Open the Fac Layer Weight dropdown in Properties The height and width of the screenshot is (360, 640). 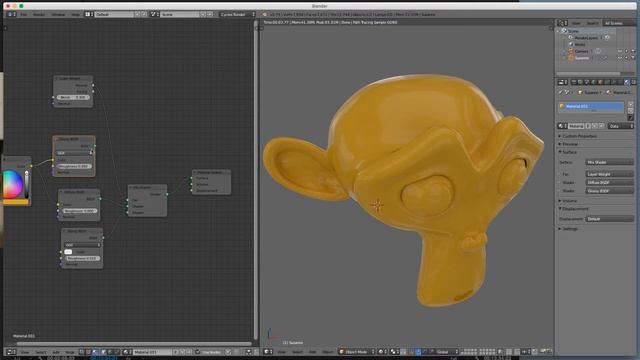click(x=609, y=174)
